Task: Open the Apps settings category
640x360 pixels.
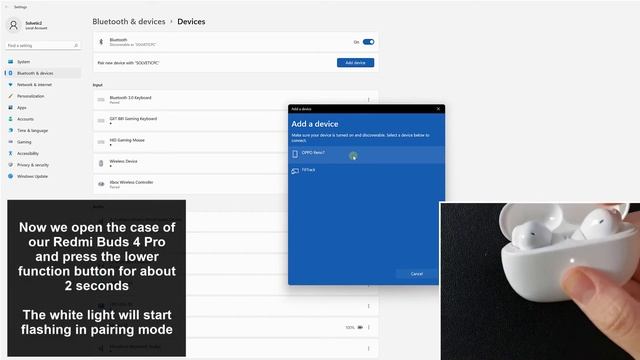Action: pos(22,108)
